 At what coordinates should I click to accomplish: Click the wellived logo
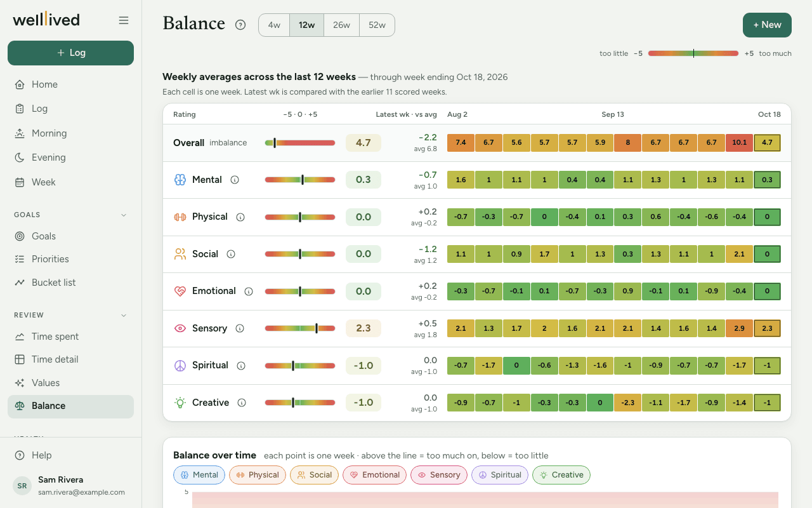pos(46,20)
